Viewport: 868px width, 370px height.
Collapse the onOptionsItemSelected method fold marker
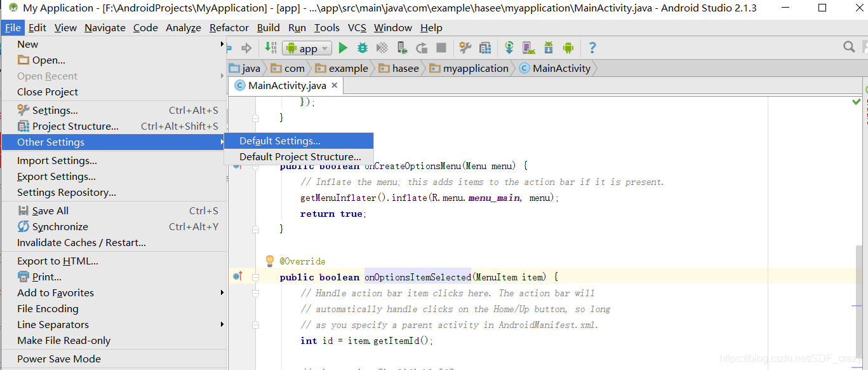tap(255, 277)
